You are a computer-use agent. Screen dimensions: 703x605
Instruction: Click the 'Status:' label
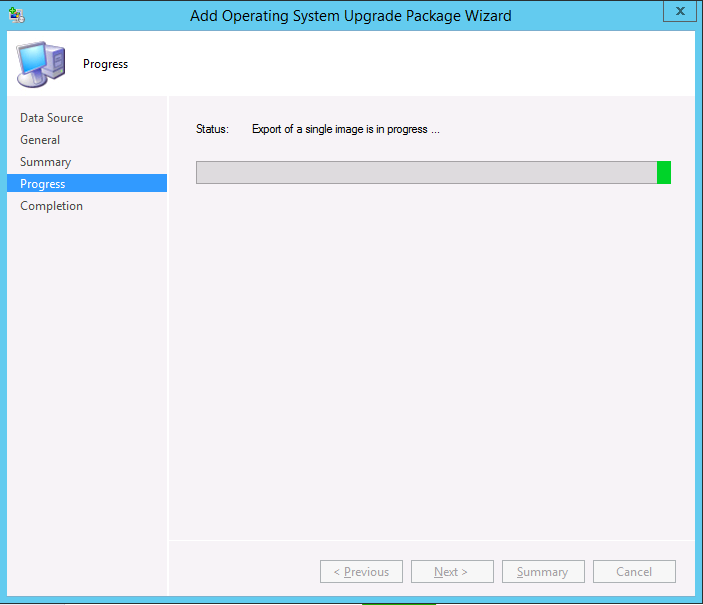pyautogui.click(x=212, y=129)
